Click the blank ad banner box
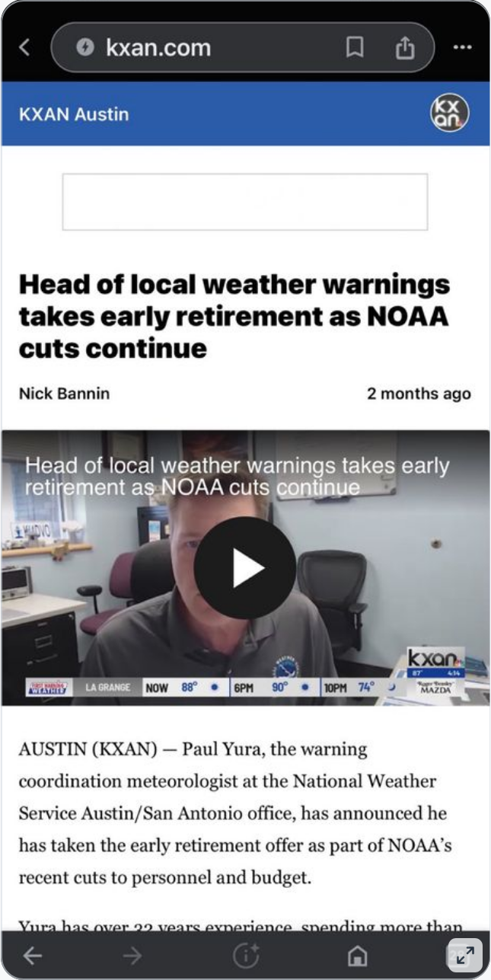This screenshot has width=491, height=980. tap(244, 202)
